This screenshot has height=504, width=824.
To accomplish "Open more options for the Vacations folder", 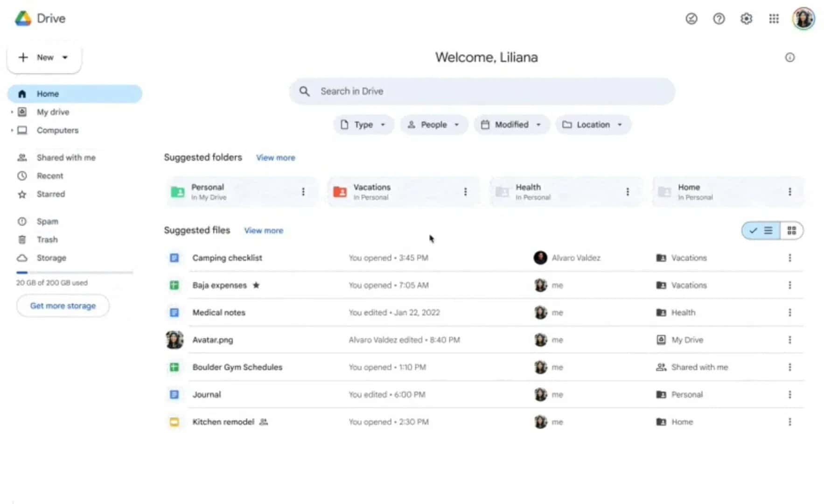I will click(465, 191).
